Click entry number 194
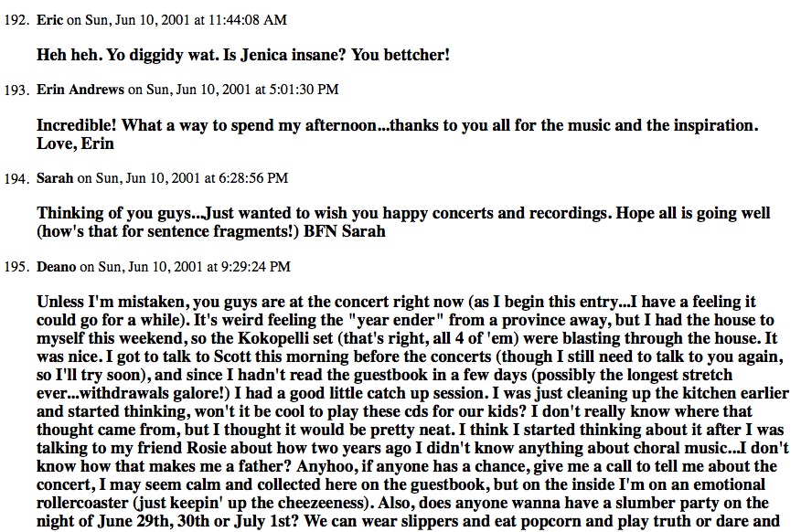Viewport: 801px width, 532px height. (16, 178)
